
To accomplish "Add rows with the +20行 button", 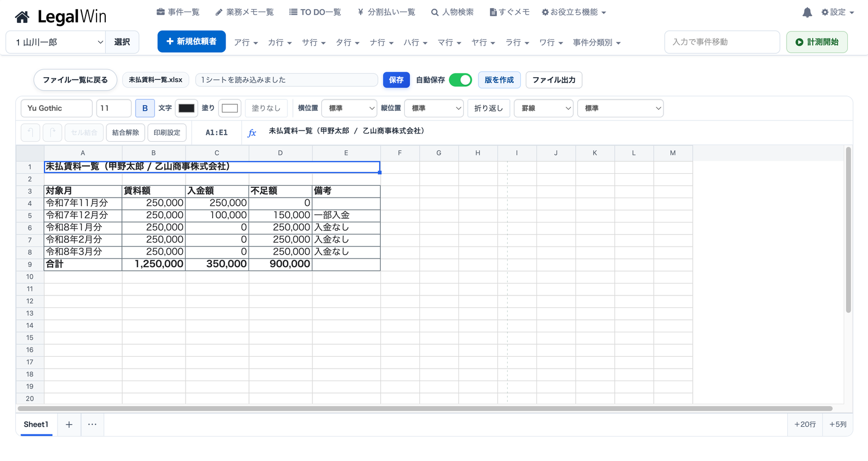I will 805,425.
